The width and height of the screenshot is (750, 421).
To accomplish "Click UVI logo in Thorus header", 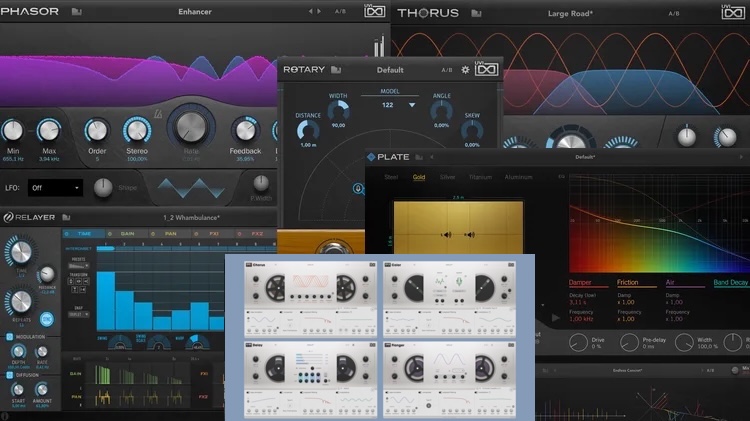I will click(x=732, y=12).
